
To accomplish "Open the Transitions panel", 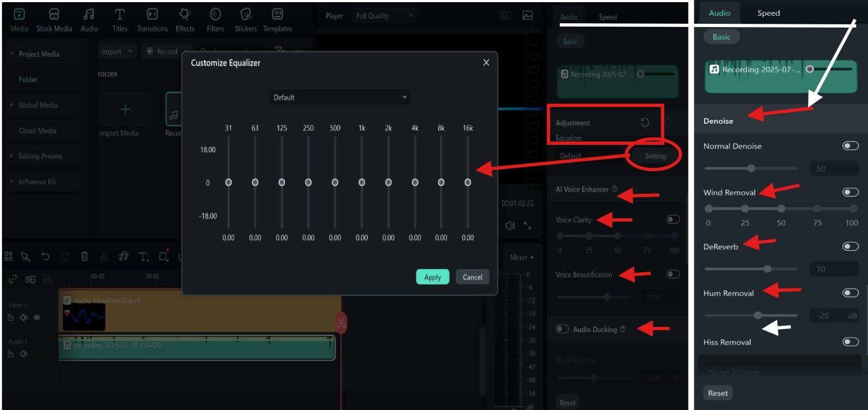I will (152, 20).
